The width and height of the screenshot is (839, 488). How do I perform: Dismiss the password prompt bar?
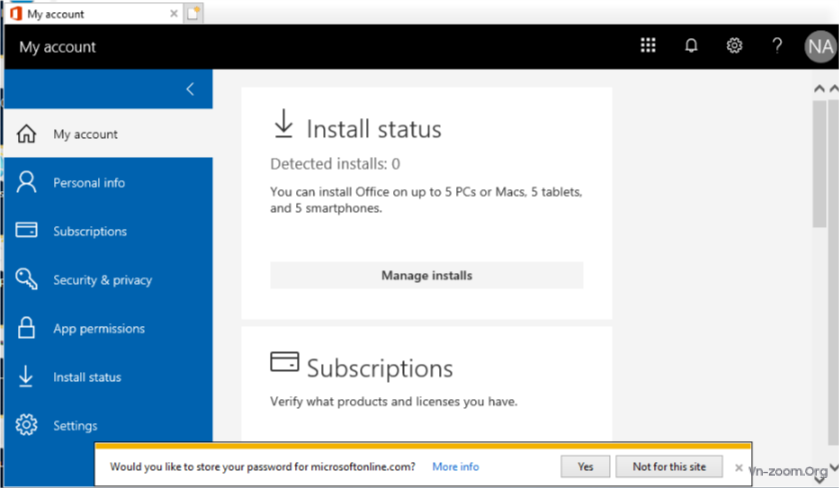coord(739,467)
